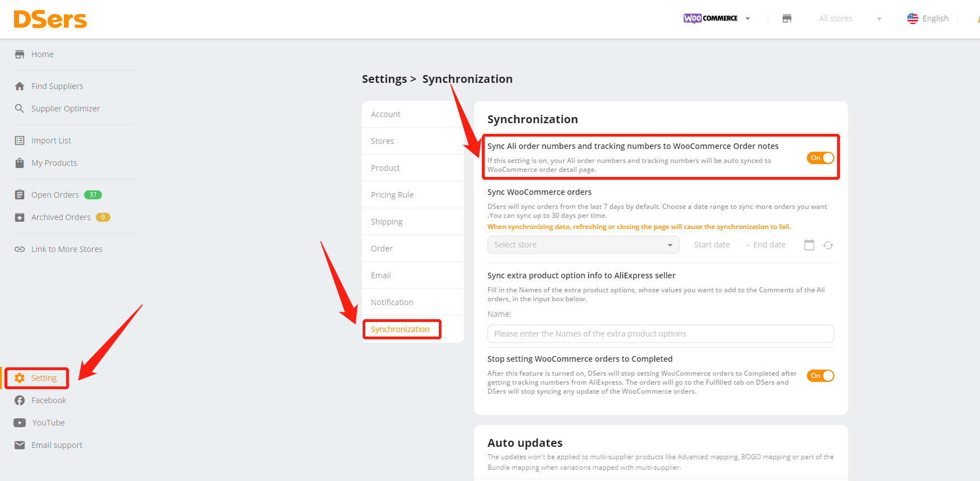980x481 pixels.
Task: Go to My Products
Action: tap(54, 163)
